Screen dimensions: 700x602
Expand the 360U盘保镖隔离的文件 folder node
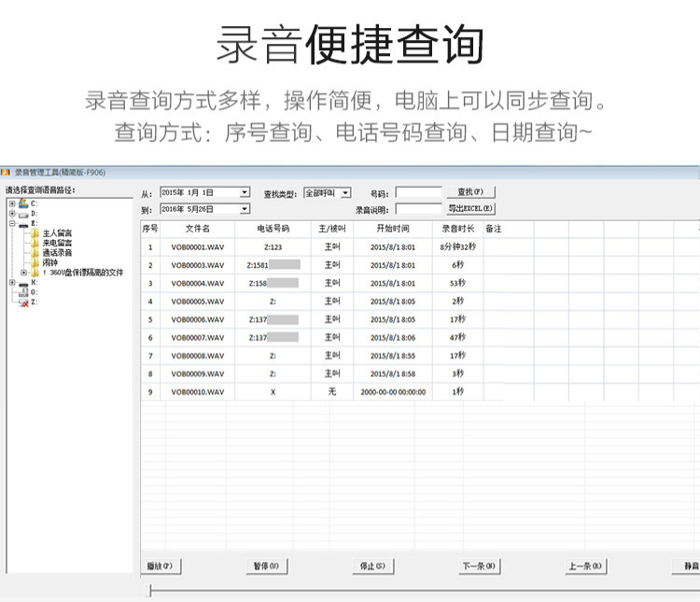23,273
